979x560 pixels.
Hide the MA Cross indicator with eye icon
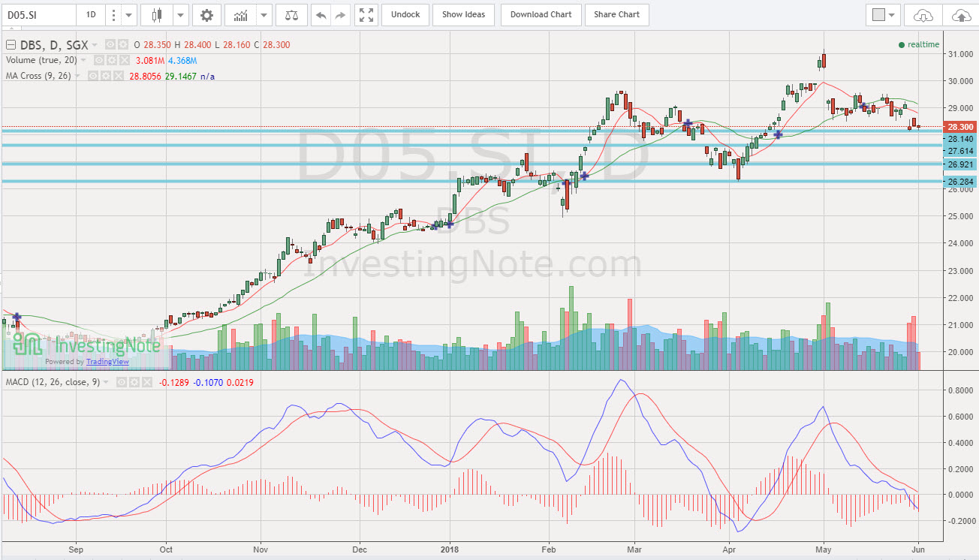[x=93, y=76]
